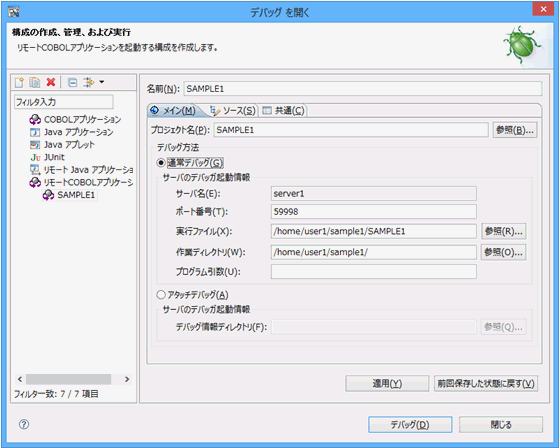Screen dimensions: 560x448
Task: Click the サーバ名(E) field
Action: click(374, 194)
